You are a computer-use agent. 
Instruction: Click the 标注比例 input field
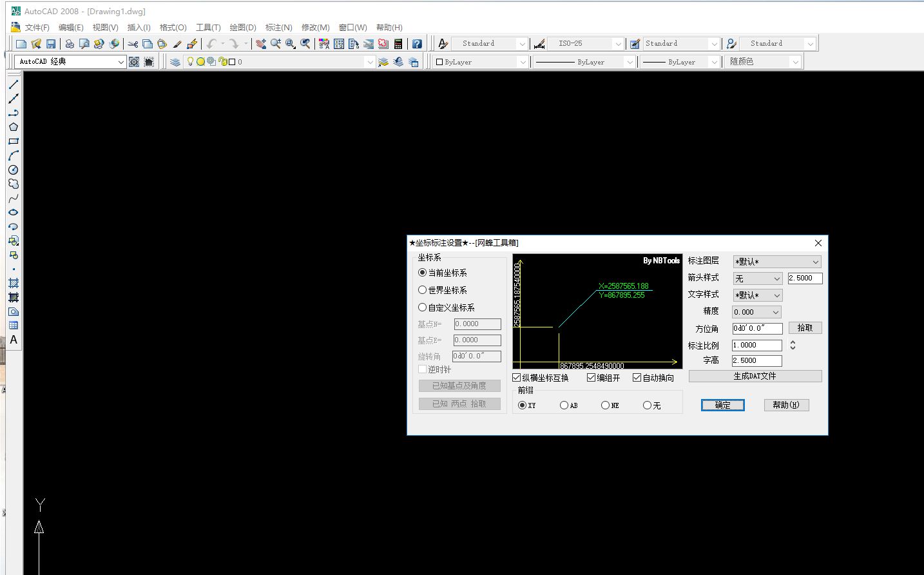pos(757,346)
